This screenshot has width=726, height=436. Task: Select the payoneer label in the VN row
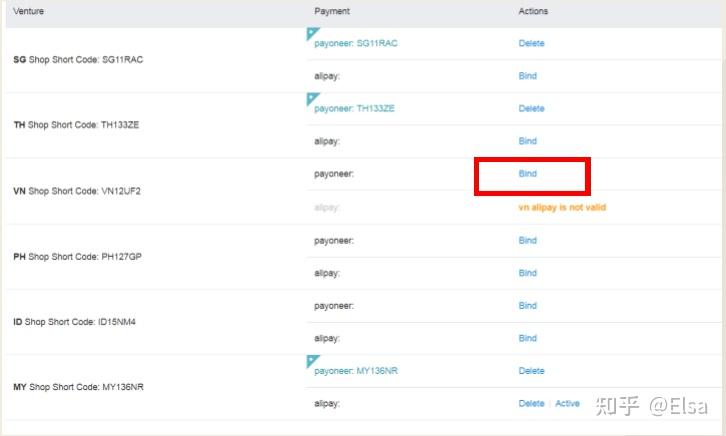334,174
